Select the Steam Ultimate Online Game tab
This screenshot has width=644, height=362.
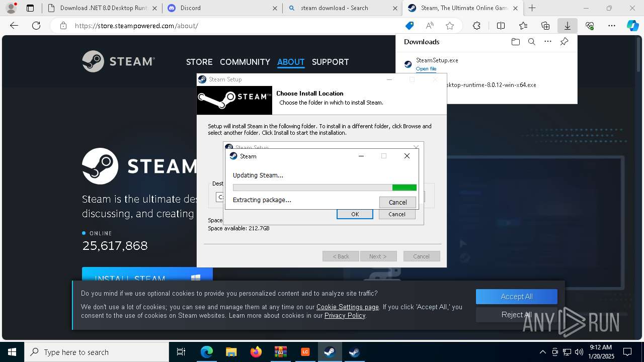coord(463,8)
